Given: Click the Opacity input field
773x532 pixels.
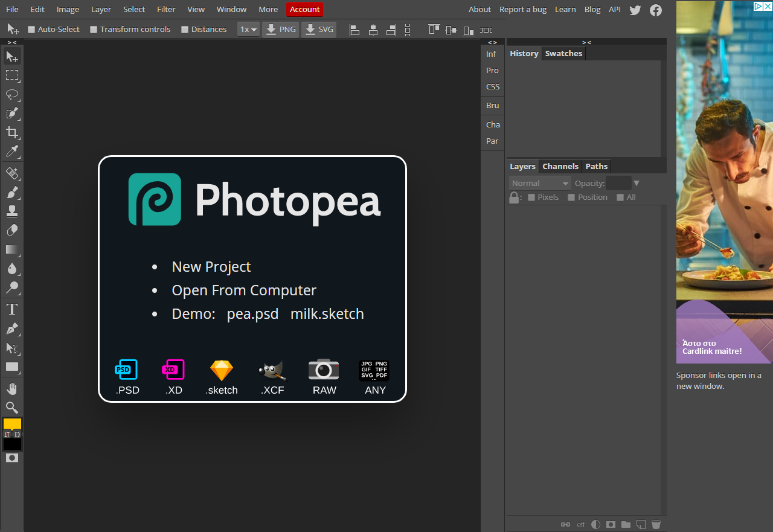Looking at the screenshot, I should point(618,183).
